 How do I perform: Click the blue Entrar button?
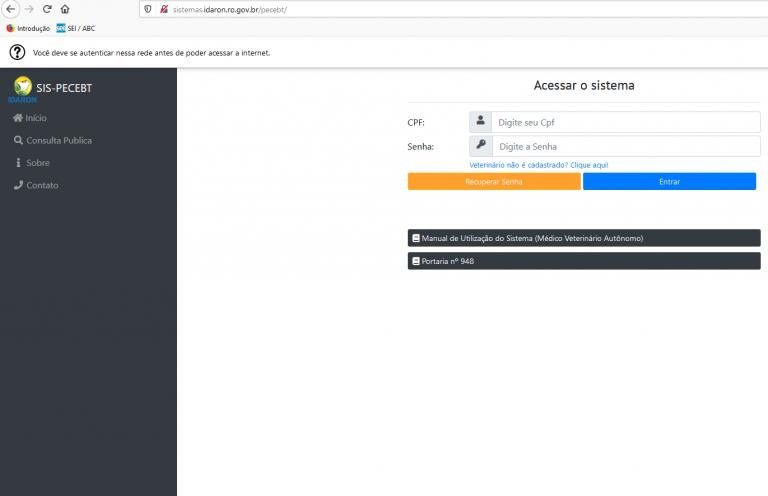[x=670, y=181]
